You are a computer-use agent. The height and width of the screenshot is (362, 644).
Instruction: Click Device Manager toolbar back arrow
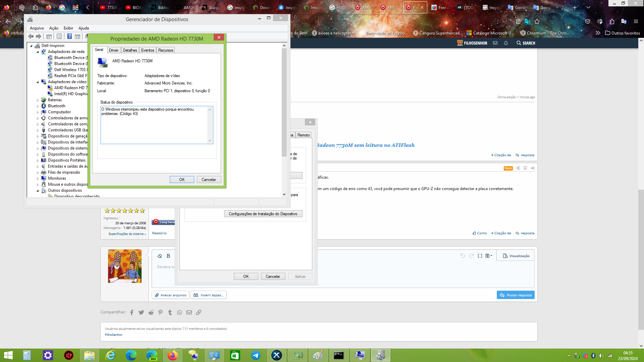tap(31, 36)
